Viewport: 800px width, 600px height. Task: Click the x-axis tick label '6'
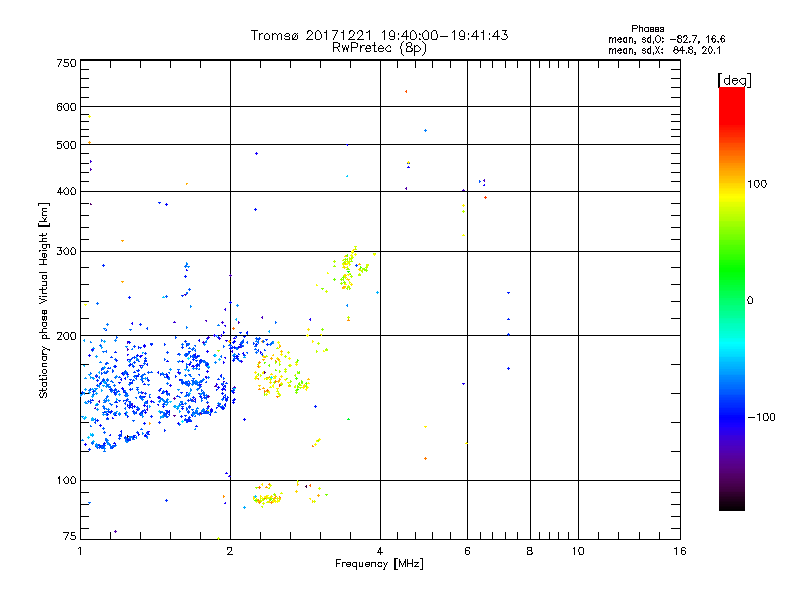[467, 551]
